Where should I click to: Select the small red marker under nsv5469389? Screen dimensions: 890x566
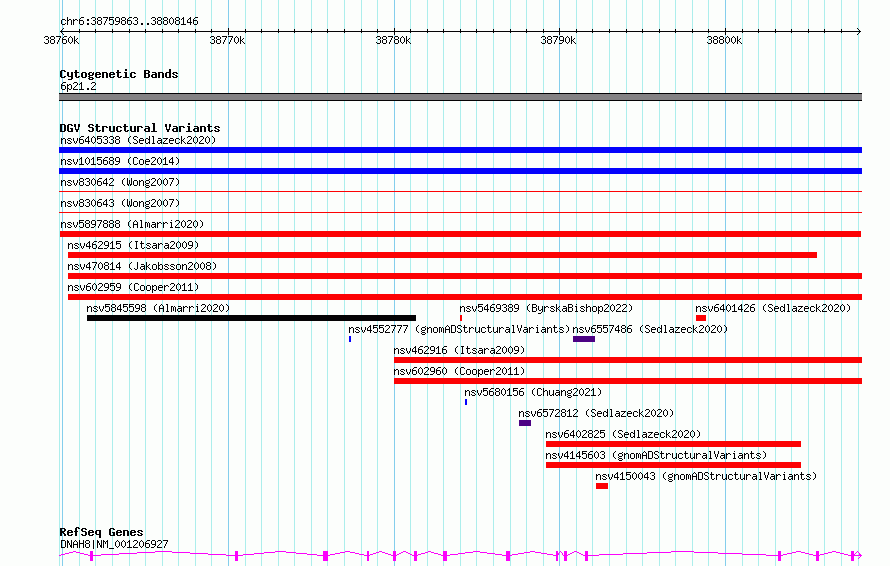pyautogui.click(x=461, y=318)
